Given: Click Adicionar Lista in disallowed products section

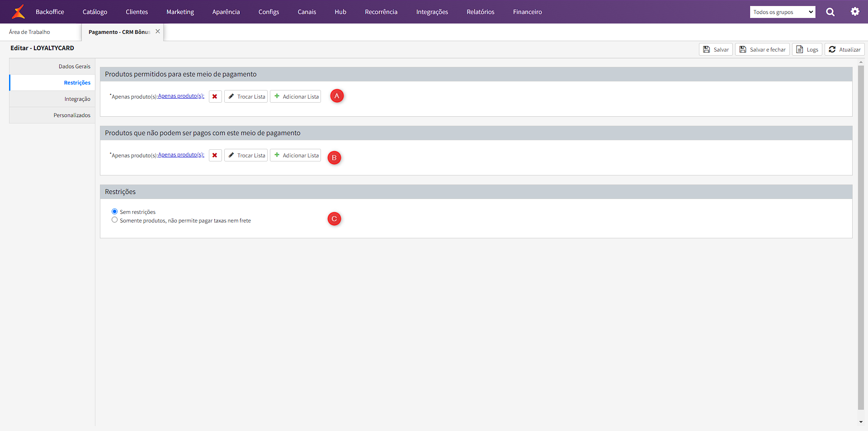Looking at the screenshot, I should (295, 155).
